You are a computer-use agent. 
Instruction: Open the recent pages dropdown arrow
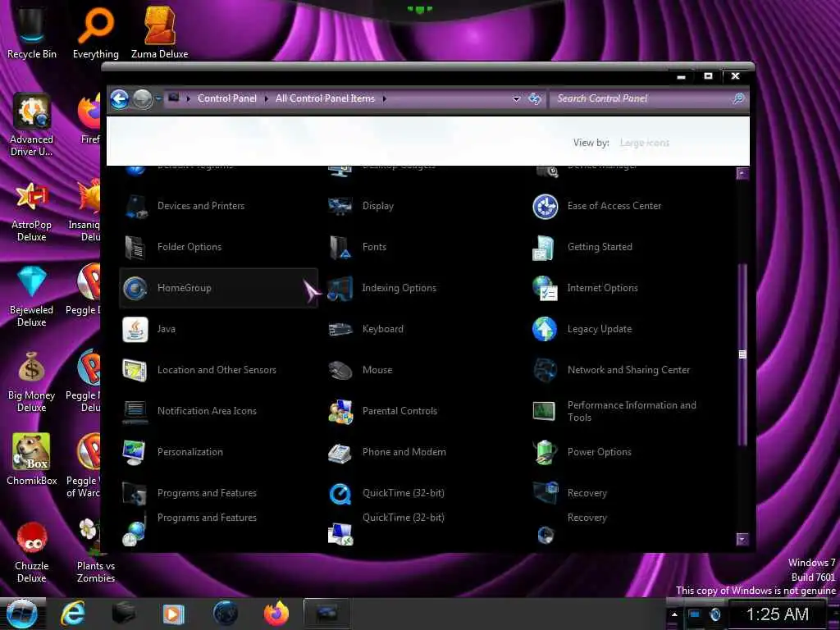point(158,98)
